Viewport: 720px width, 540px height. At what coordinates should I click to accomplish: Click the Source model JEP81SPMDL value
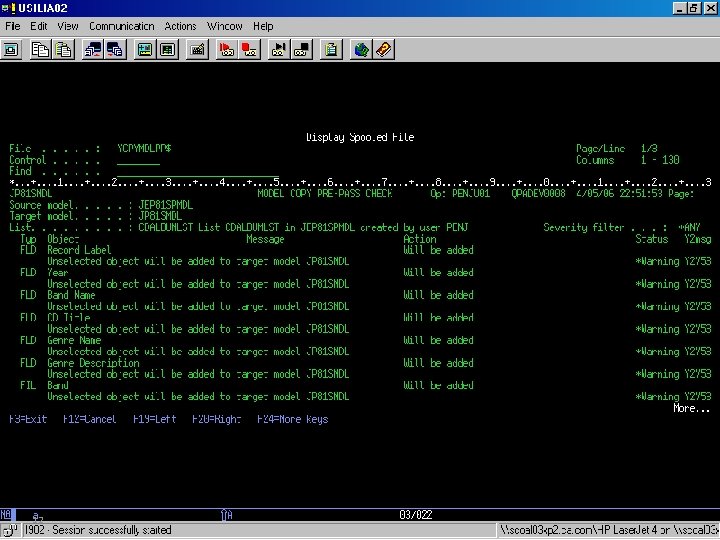tap(166, 205)
